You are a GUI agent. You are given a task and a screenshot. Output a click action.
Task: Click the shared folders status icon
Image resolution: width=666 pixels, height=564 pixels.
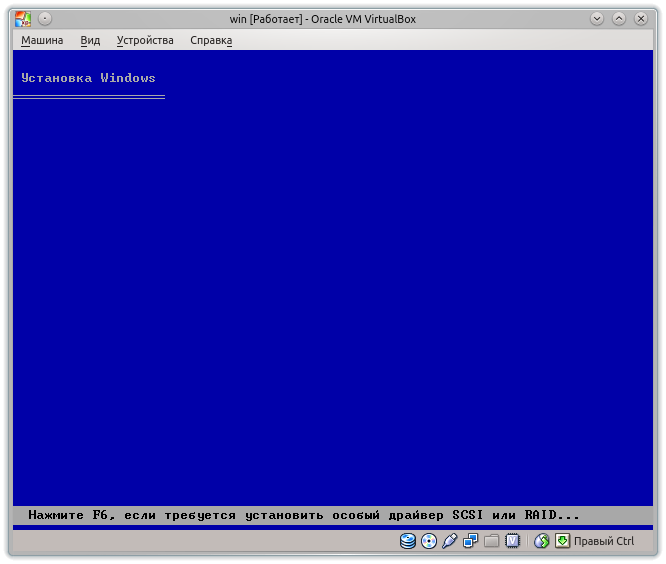pos(491,541)
